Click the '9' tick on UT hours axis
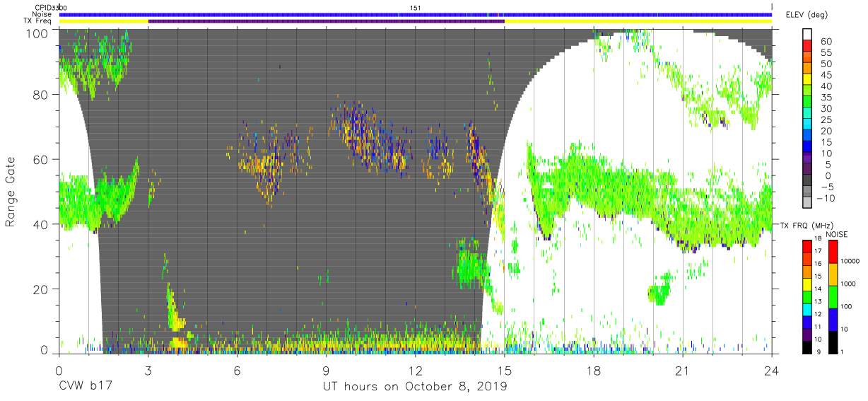 (x=327, y=371)
